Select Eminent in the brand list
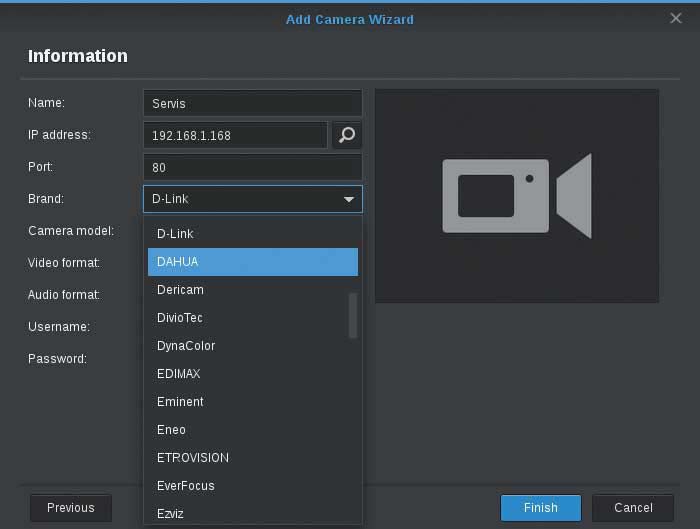 click(x=253, y=402)
